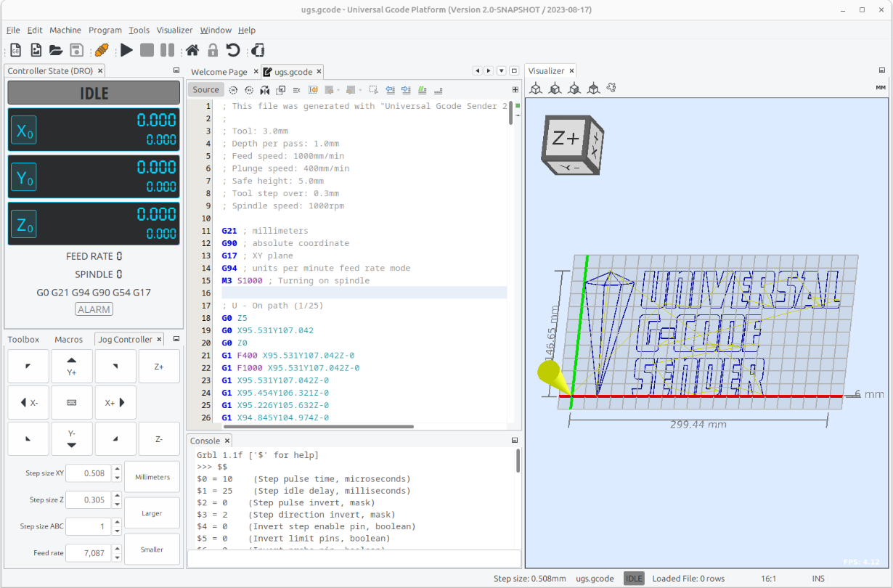Image resolution: width=893 pixels, height=588 pixels.
Task: Unlock the machine with the padlock icon
Action: click(x=211, y=49)
